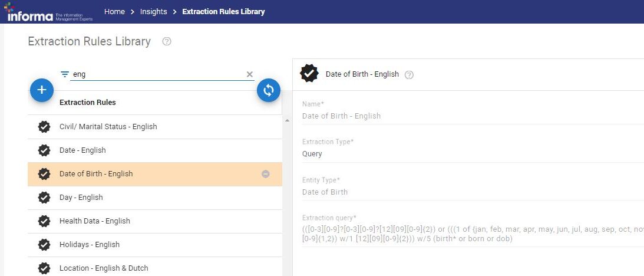Select Holidays - English rule

point(90,245)
